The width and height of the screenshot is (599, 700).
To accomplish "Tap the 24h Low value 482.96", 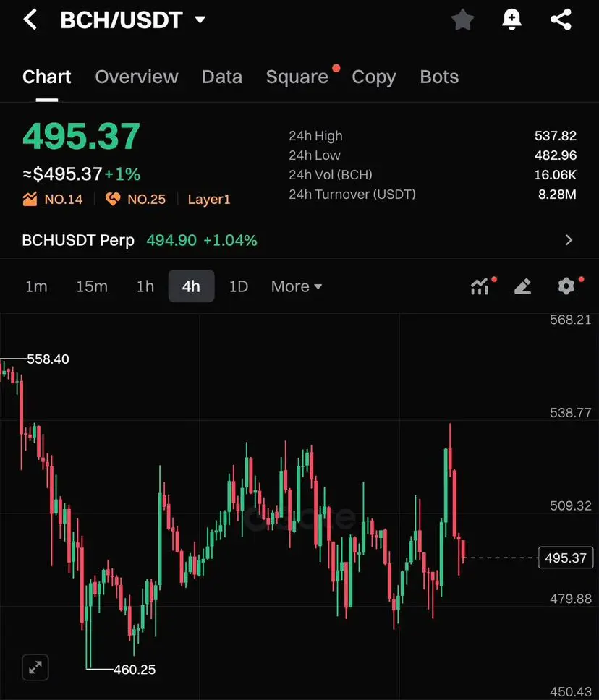I will [555, 155].
